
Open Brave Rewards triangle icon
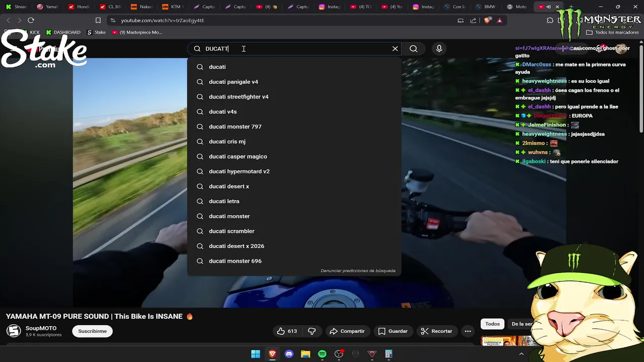pos(499,20)
